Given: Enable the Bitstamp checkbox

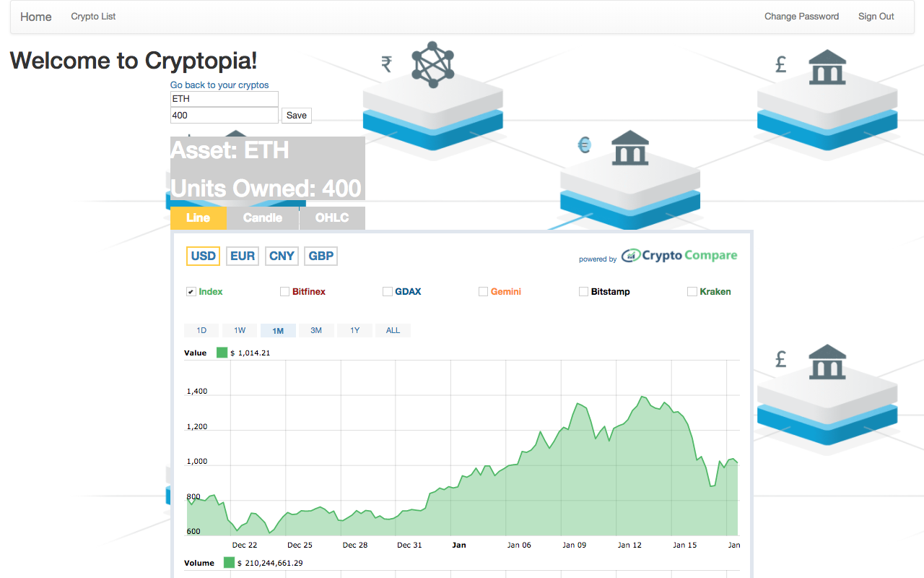Looking at the screenshot, I should [583, 292].
